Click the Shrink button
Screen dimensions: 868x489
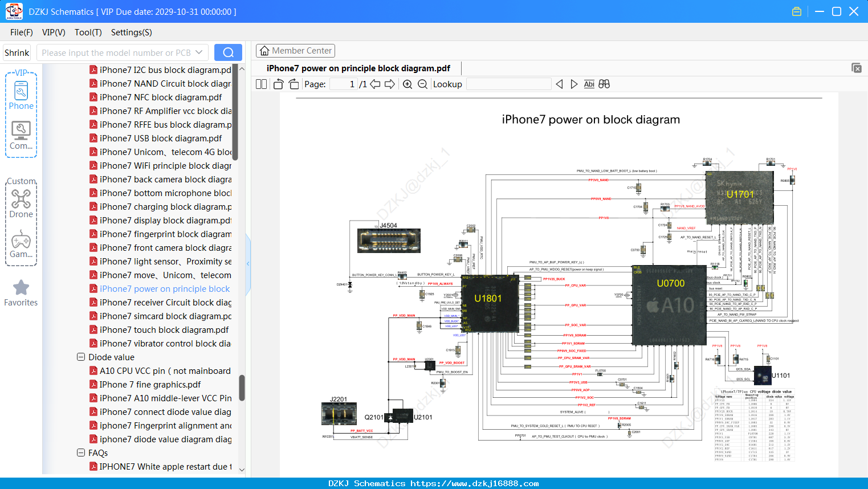[x=17, y=52]
